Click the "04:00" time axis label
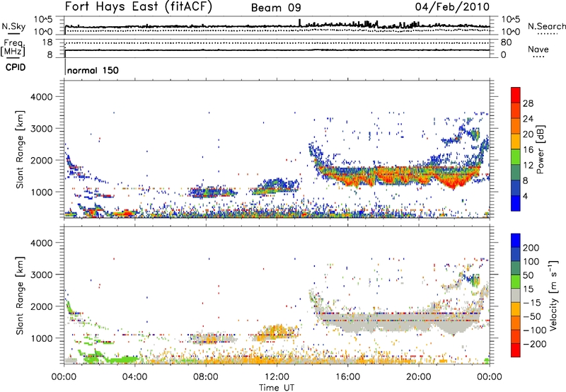 point(134,377)
